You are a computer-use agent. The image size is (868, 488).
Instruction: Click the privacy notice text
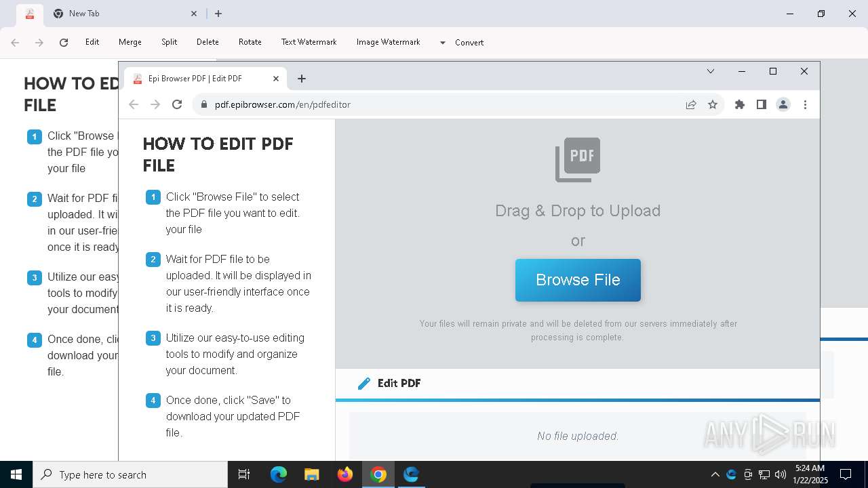point(578,330)
